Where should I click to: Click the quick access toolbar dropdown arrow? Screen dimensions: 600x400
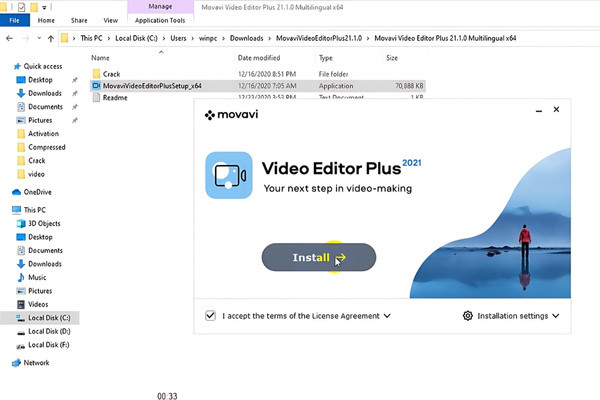tap(44, 7)
